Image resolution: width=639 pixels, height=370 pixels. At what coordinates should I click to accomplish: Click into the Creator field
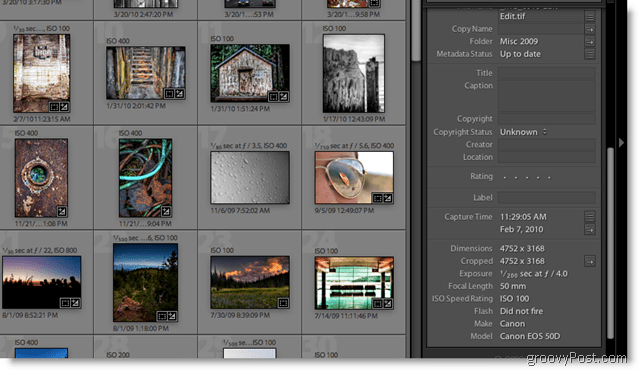coord(546,145)
